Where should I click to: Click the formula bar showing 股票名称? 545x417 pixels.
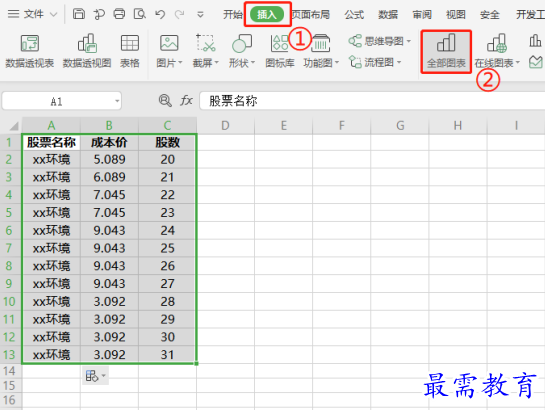tap(372, 101)
